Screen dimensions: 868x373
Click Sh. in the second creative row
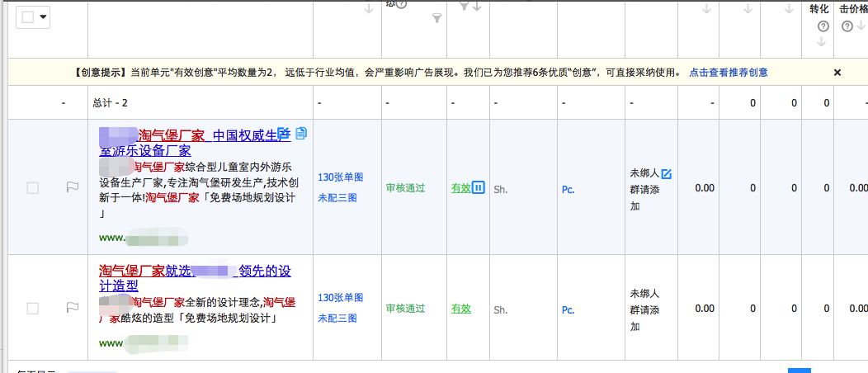pos(501,310)
